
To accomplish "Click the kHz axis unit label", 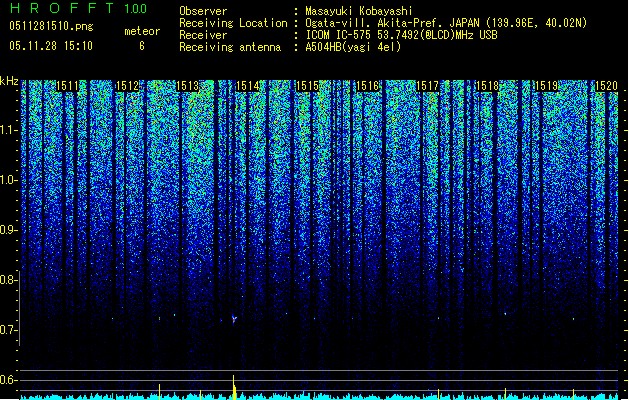I will point(9,81).
